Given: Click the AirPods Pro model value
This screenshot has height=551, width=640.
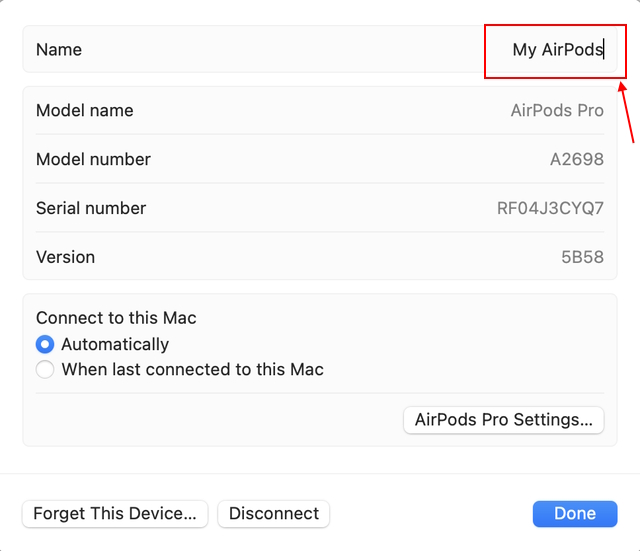Looking at the screenshot, I should [x=557, y=111].
